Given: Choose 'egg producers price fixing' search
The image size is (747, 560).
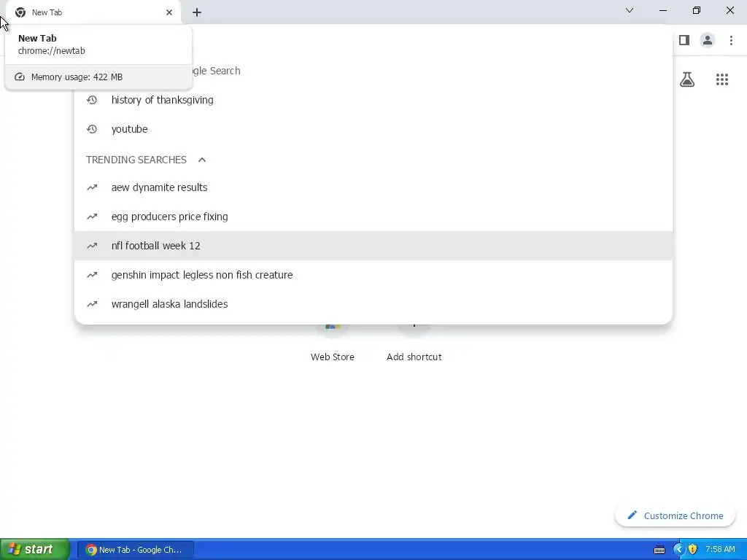Looking at the screenshot, I should [x=373, y=217].
